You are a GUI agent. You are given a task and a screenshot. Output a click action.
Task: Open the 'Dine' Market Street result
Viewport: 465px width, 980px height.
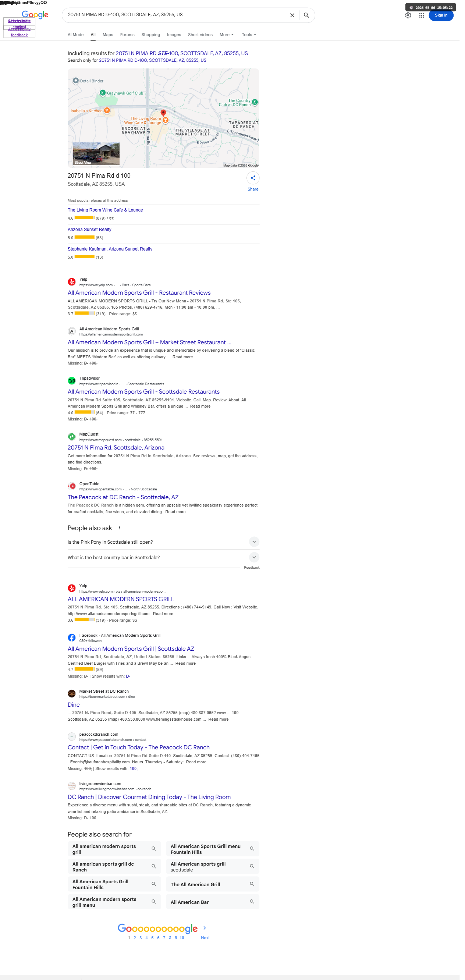(75, 713)
